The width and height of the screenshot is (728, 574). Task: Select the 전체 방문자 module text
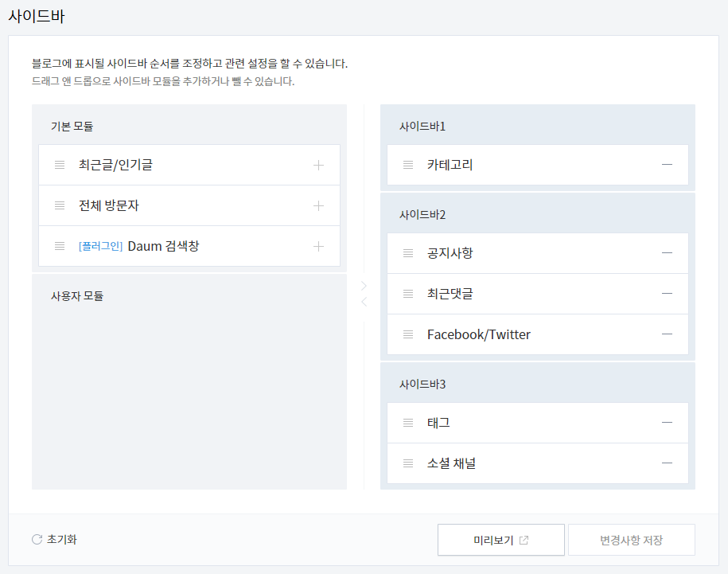point(109,205)
